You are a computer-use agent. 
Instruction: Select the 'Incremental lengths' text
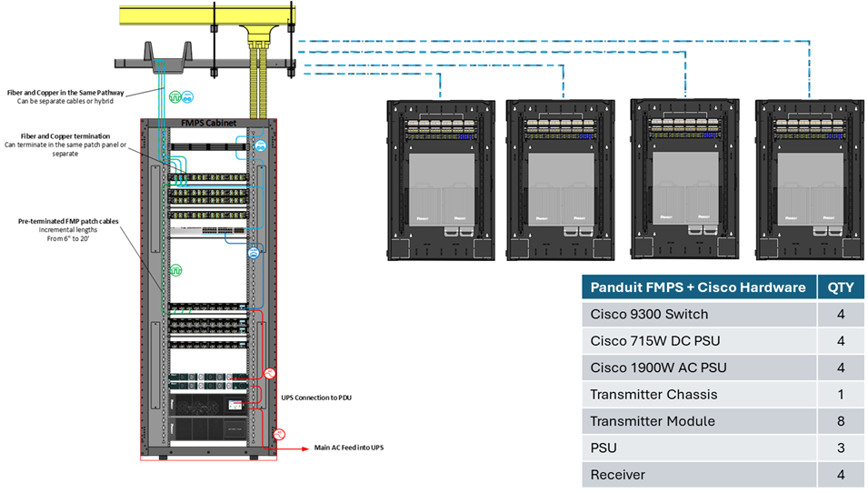68,230
